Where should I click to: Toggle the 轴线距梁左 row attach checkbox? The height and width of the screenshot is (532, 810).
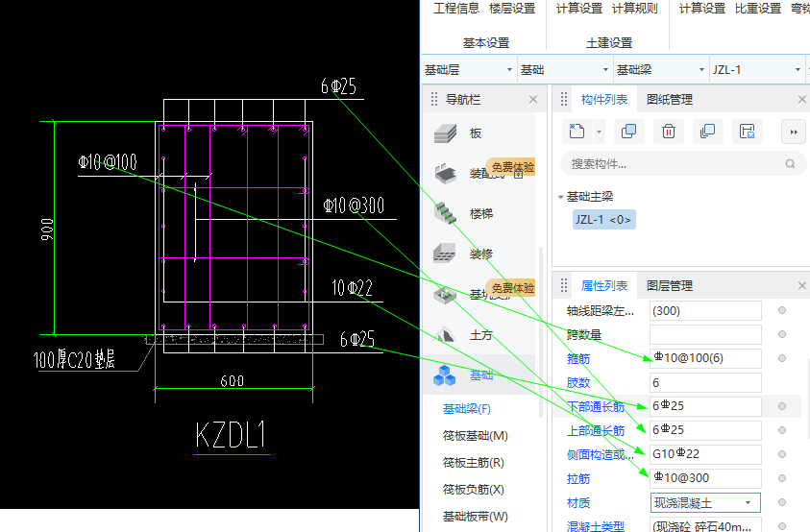pos(781,310)
